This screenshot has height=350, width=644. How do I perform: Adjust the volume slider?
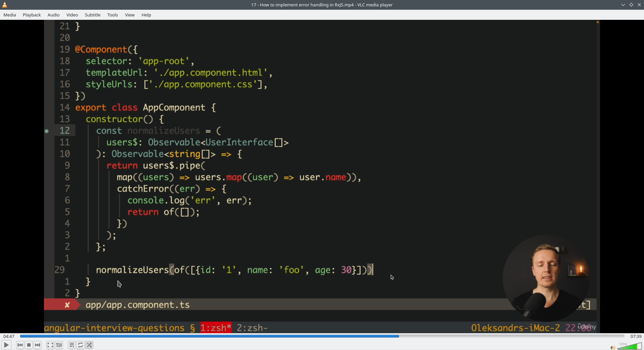[x=630, y=346]
